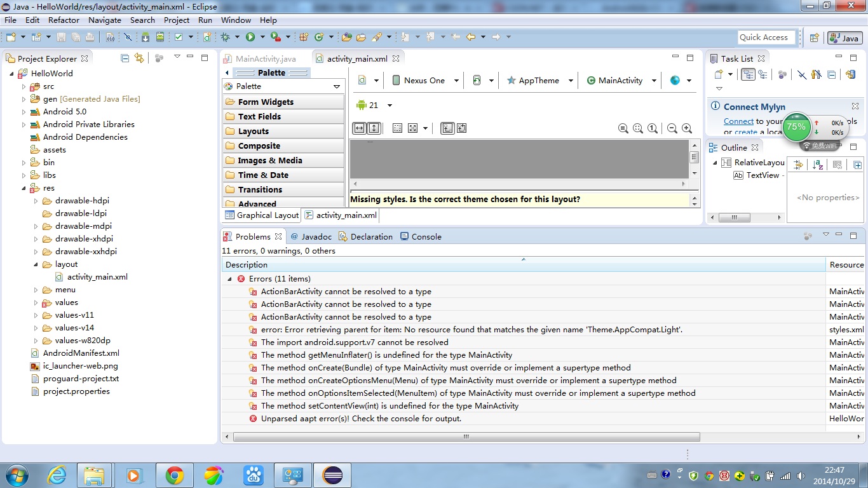Switch to the activity_main.xml source tab

pyautogui.click(x=340, y=215)
